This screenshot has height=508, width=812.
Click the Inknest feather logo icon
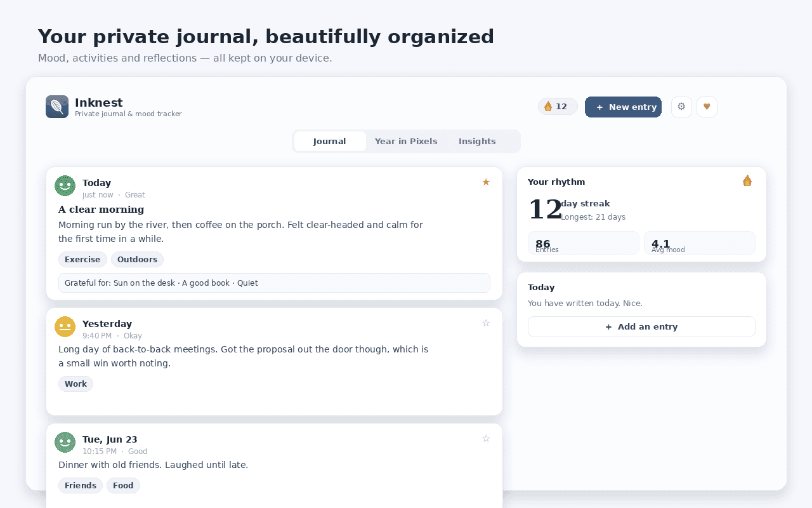point(57,107)
